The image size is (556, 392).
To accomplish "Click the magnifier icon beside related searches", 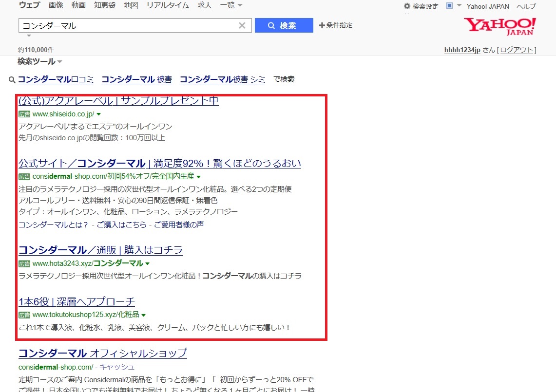I will tap(12, 79).
